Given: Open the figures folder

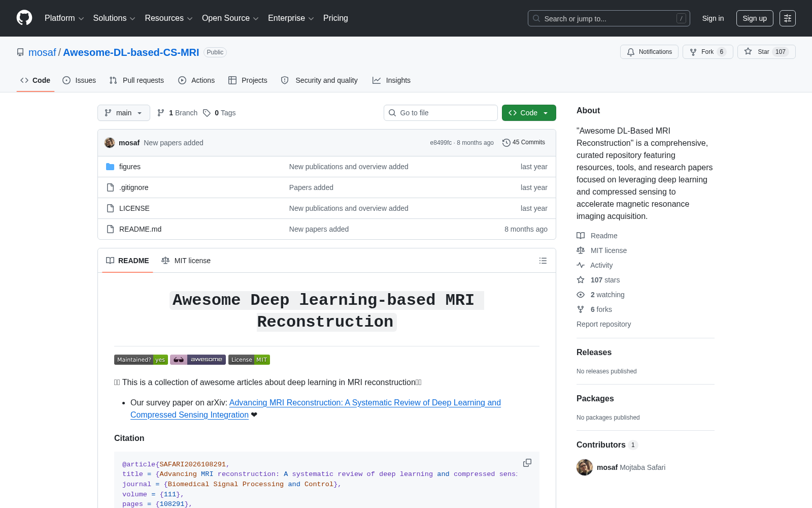Looking at the screenshot, I should (x=130, y=167).
